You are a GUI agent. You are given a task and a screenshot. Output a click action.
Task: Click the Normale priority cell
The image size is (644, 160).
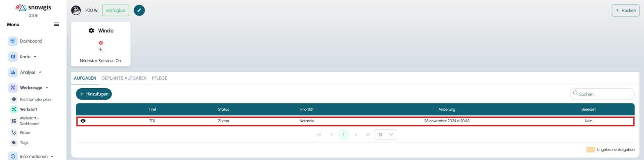pyautogui.click(x=307, y=121)
